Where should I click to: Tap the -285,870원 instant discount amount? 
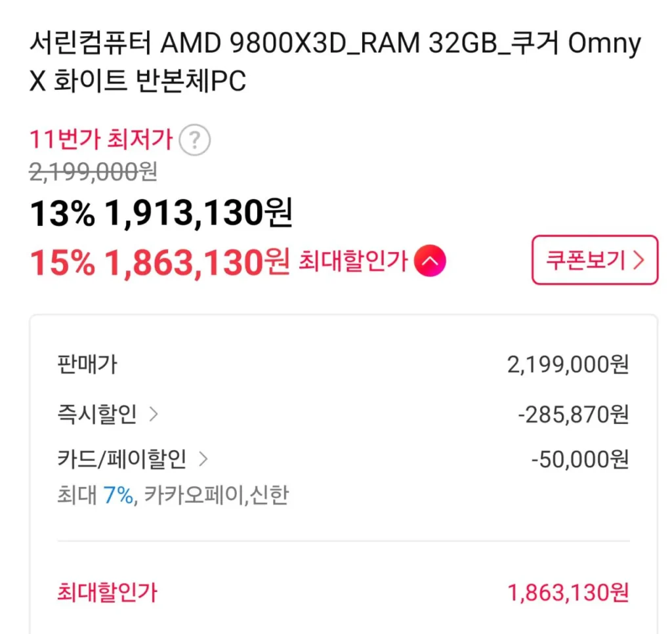tap(573, 414)
